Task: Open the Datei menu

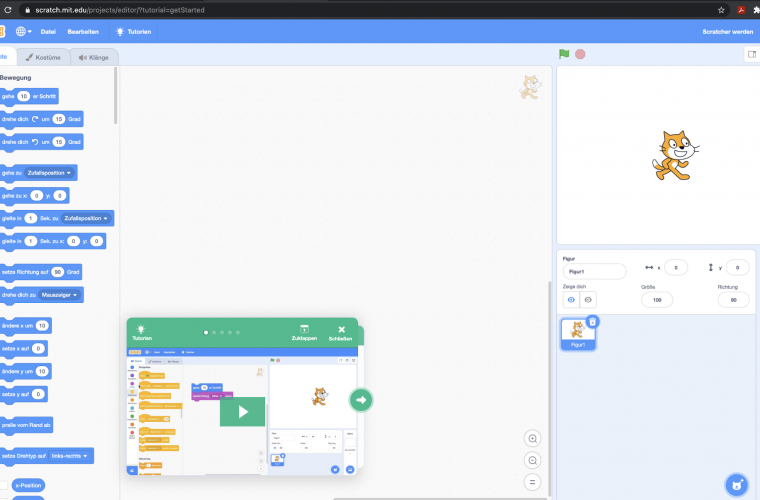Action: (48, 31)
